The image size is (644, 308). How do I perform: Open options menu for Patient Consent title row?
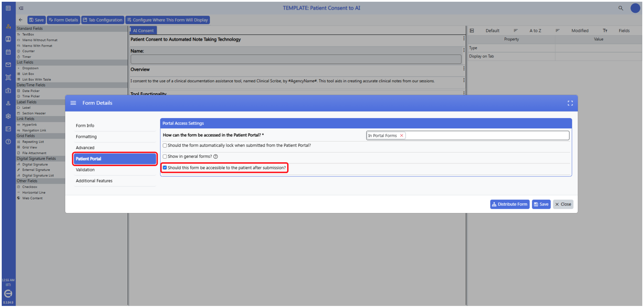[464, 39]
